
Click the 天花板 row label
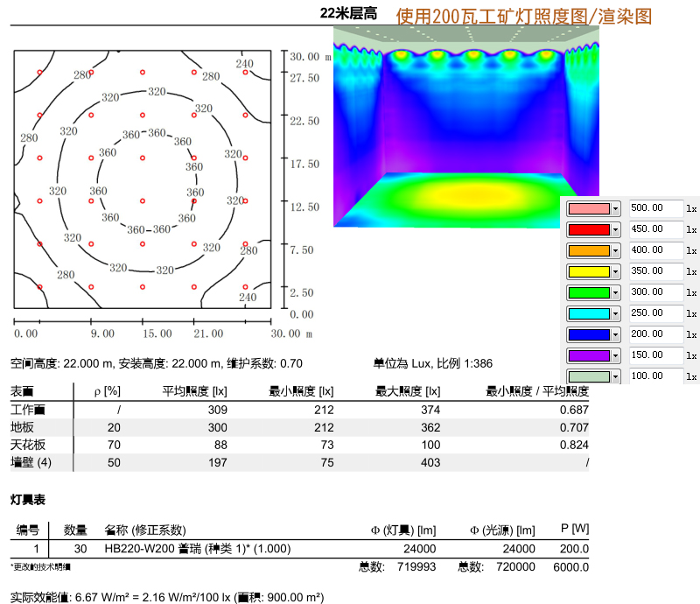(28, 445)
